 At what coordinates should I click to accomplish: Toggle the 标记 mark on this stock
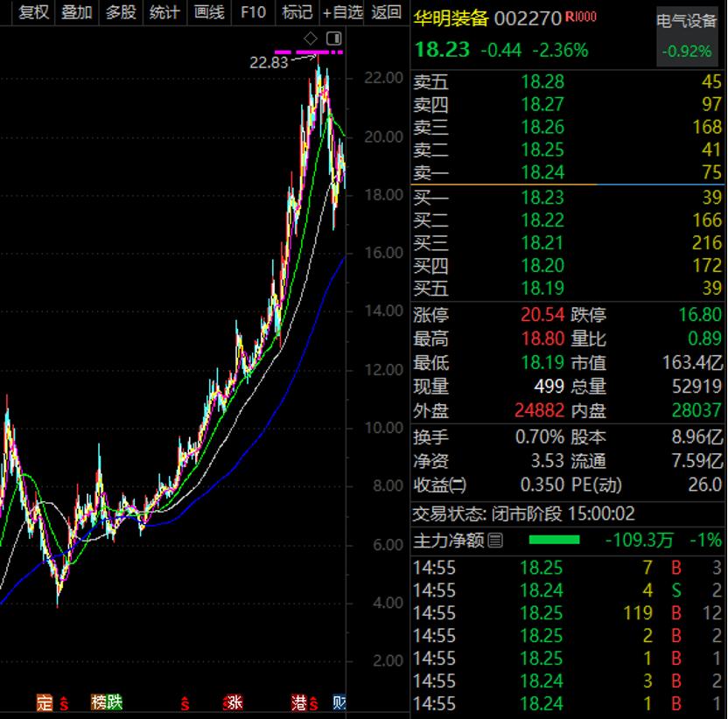coord(297,12)
